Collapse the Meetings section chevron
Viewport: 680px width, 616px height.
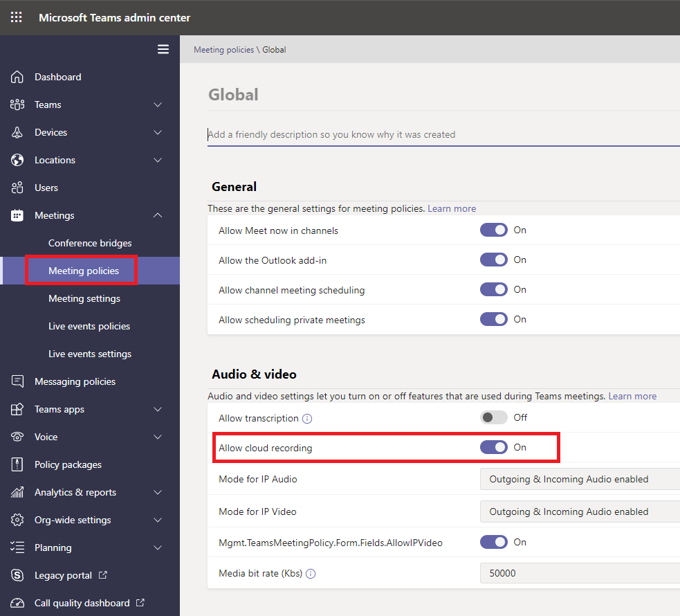click(158, 215)
